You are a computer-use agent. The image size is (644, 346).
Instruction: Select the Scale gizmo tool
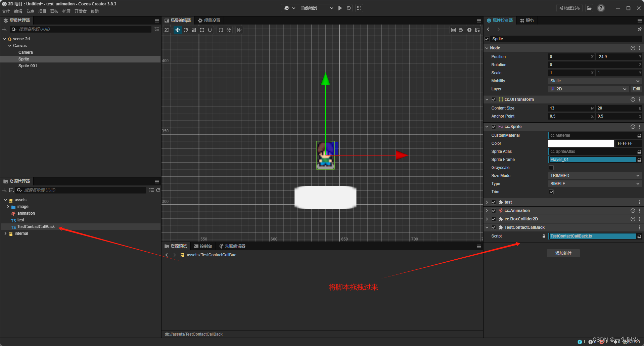click(x=194, y=30)
